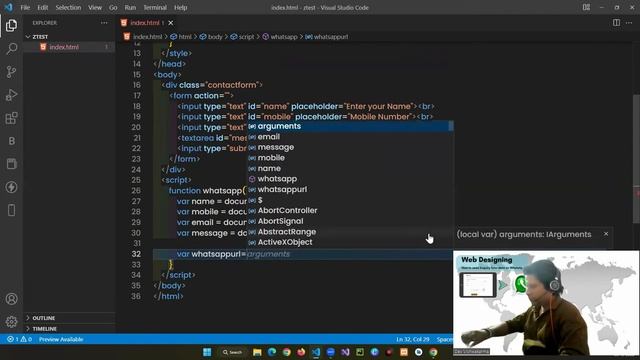Open the lightning bolt extension view
The width and height of the screenshot is (640, 360).
point(11,187)
